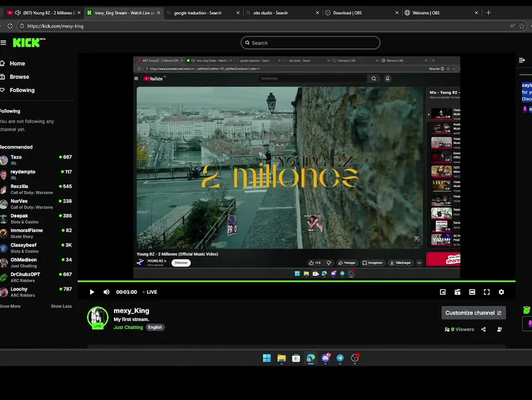Open recommended channel Tazo
Image resolution: width=532 pixels, height=400 pixels.
[36, 159]
